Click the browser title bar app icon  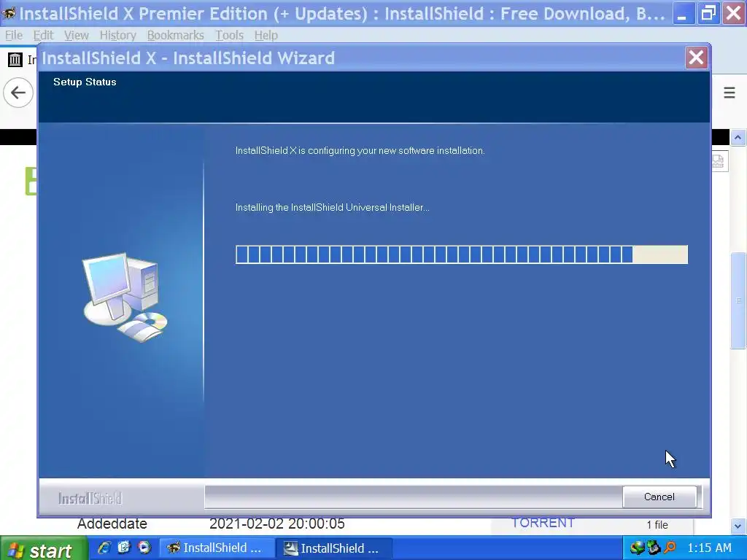9,13
